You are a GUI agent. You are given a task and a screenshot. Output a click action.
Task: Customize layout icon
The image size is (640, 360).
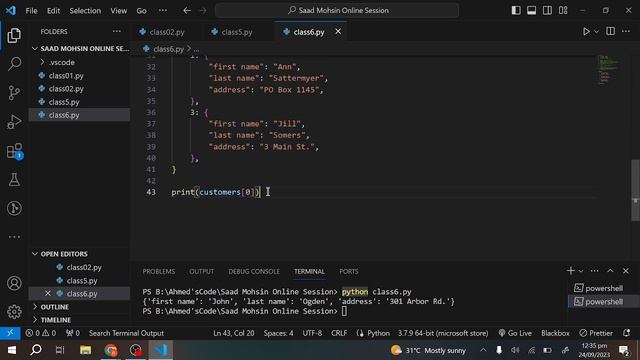pos(563,10)
